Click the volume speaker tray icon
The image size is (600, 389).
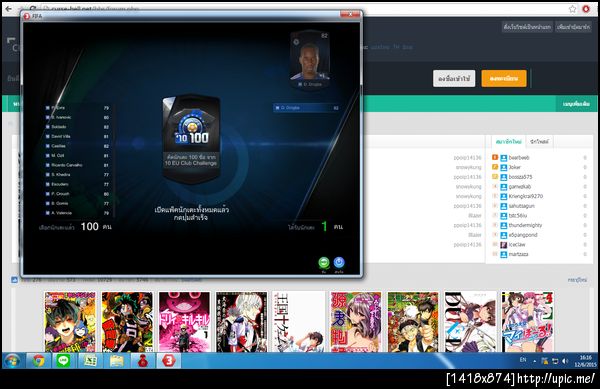point(565,361)
